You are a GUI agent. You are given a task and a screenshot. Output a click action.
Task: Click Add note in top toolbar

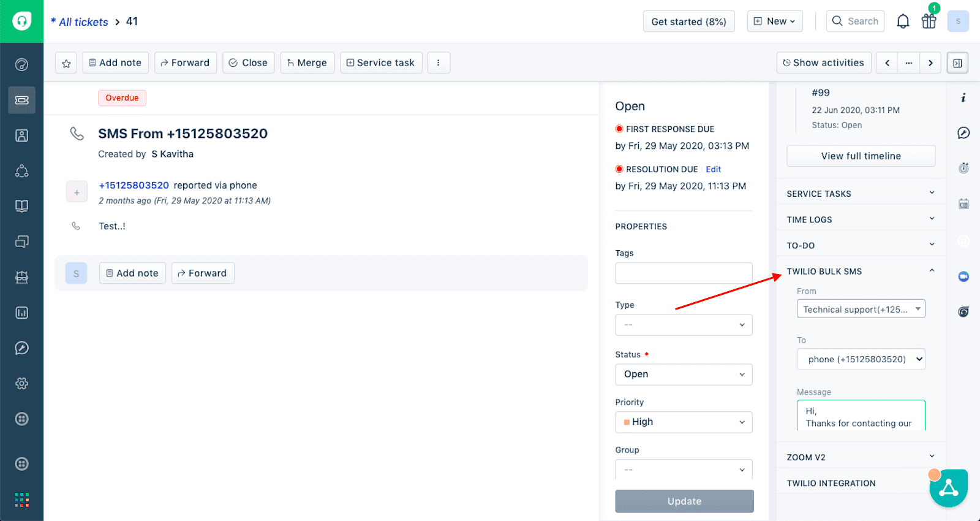coord(115,63)
